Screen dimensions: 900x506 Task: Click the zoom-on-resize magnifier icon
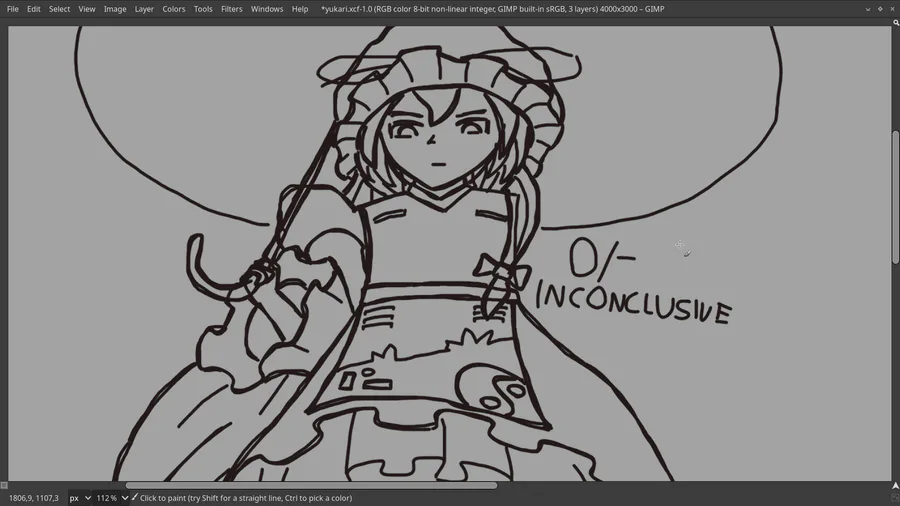[896, 22]
